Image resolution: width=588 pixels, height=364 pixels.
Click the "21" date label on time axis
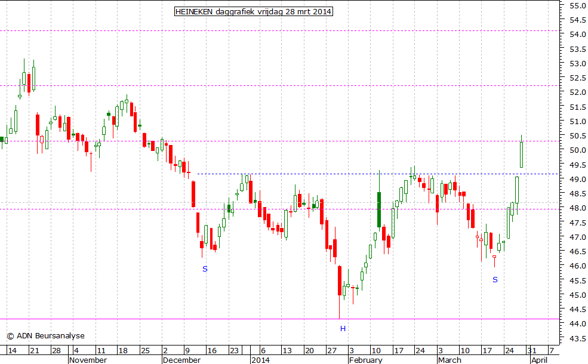click(x=35, y=351)
